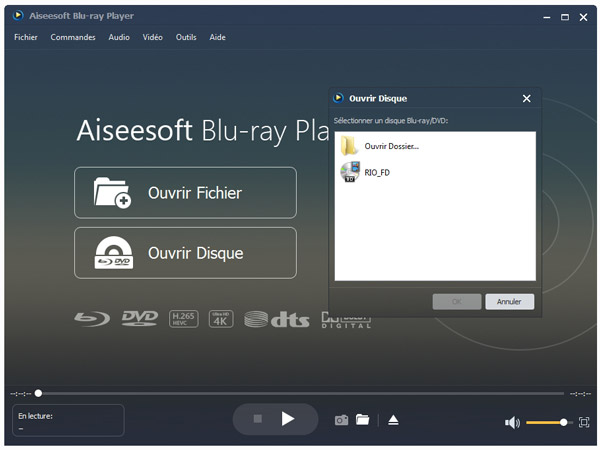Viewport: 600px width, 450px height.
Task: Open the Fichier menu
Action: pos(26,37)
